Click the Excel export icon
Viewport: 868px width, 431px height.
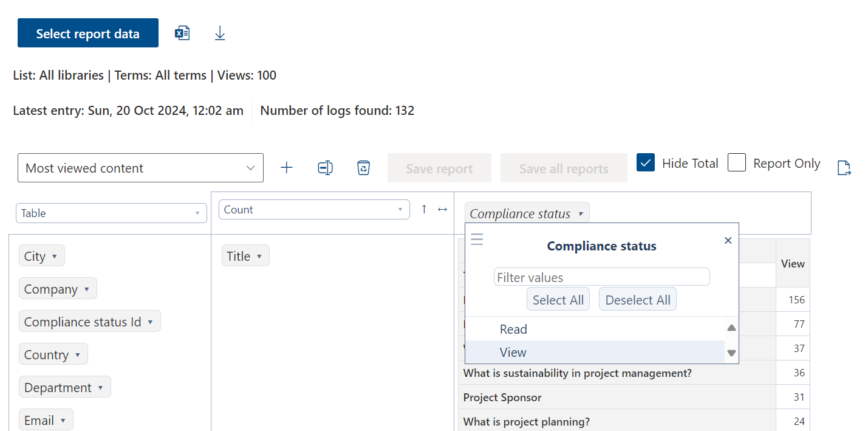point(182,33)
